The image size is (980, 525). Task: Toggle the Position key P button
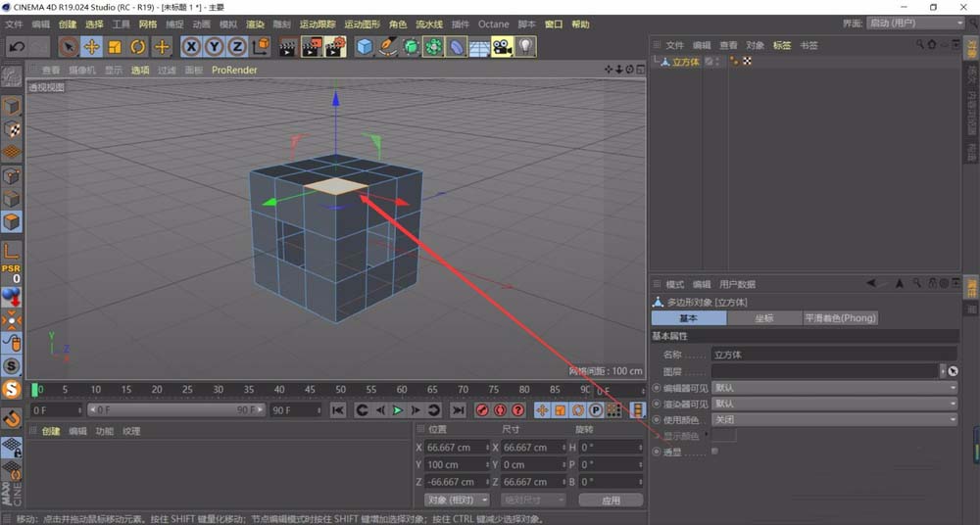click(x=596, y=410)
